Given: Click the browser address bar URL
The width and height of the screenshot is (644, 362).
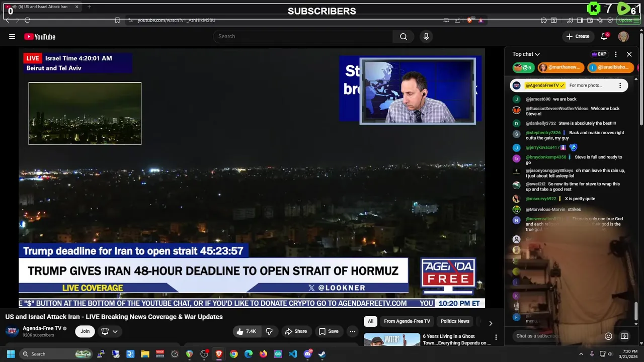Looking at the screenshot, I should (177, 20).
